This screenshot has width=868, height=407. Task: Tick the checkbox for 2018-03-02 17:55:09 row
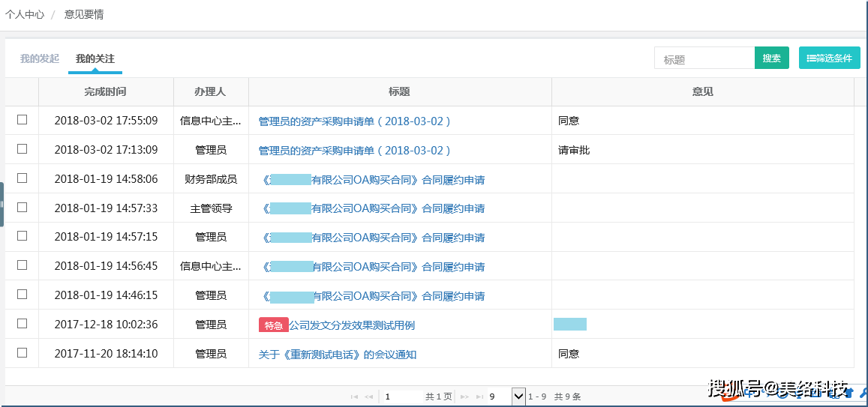point(23,120)
